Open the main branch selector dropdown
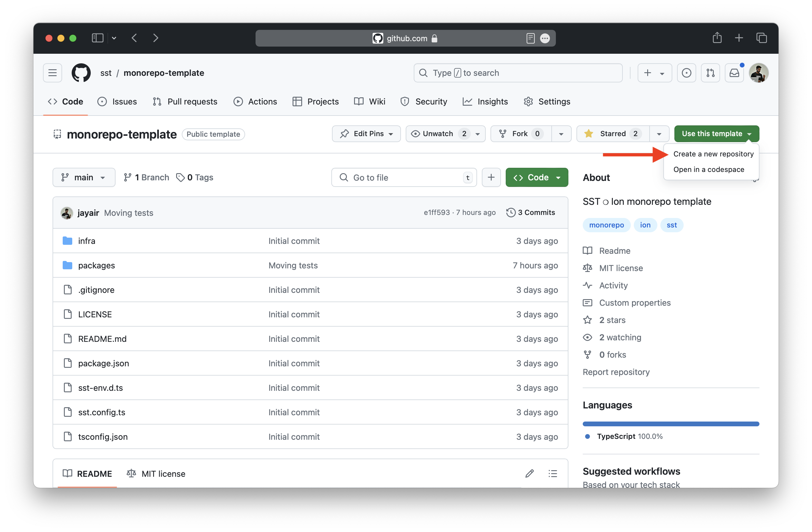 (84, 177)
